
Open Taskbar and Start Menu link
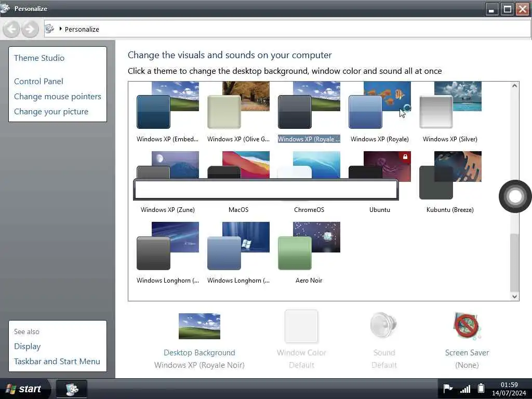tap(57, 362)
